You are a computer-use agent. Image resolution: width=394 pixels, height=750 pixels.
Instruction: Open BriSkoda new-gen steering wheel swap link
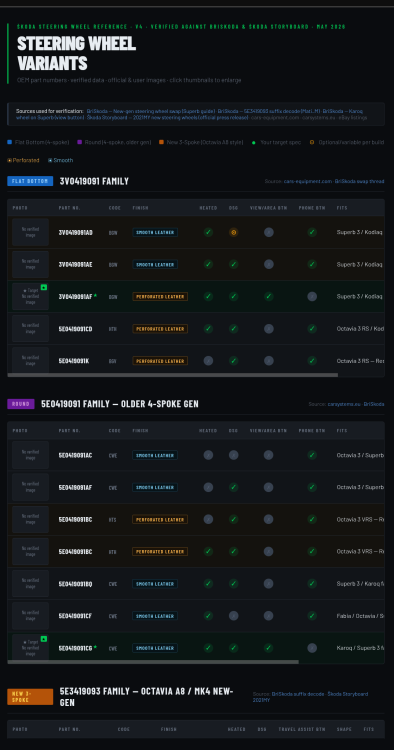coord(151,111)
